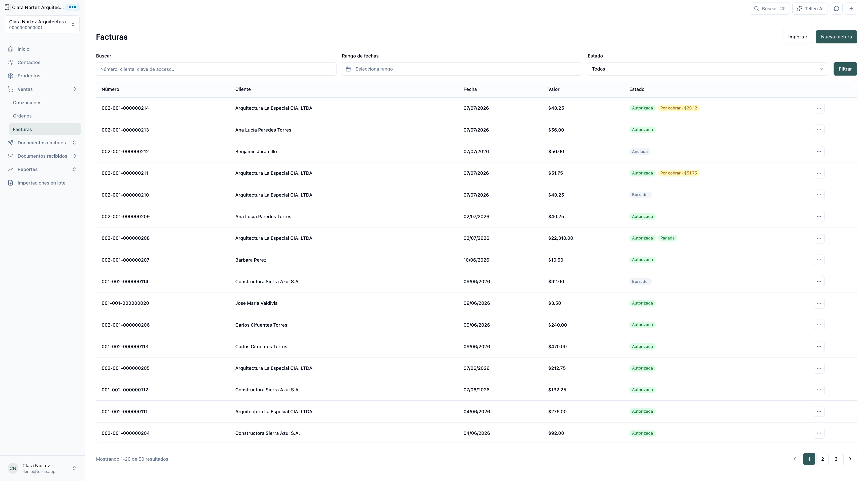Viewport: 868px width, 481px height.
Task: Click client Barbara Perez
Action: pyautogui.click(x=251, y=260)
